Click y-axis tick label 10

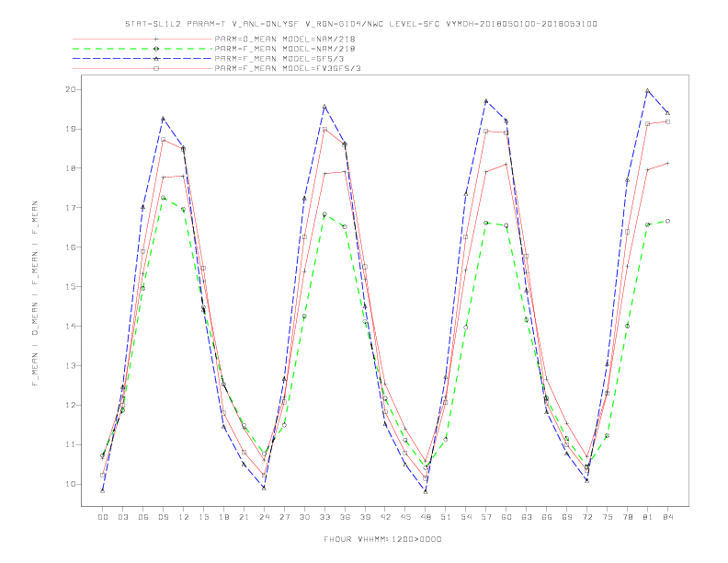pos(71,484)
